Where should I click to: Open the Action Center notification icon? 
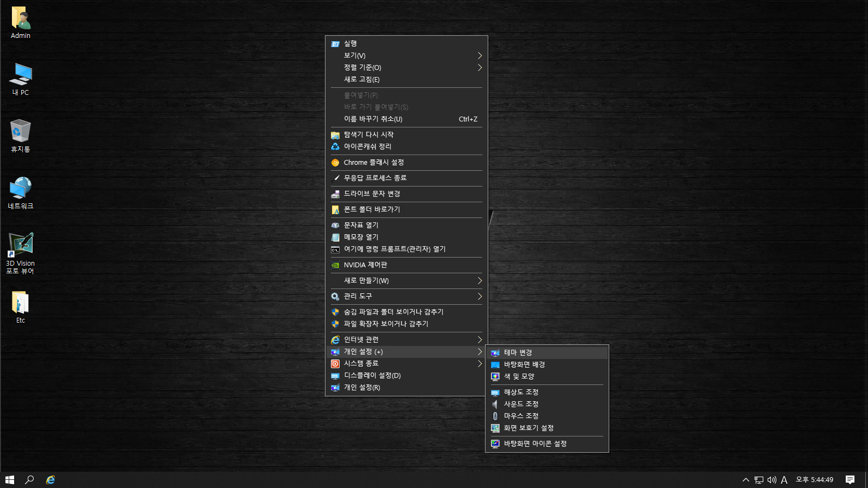pos(850,480)
